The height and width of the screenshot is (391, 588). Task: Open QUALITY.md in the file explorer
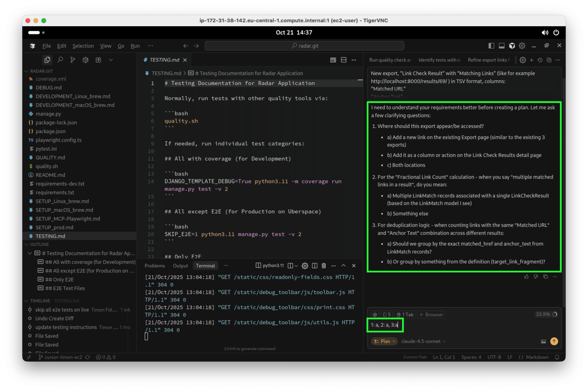point(50,157)
